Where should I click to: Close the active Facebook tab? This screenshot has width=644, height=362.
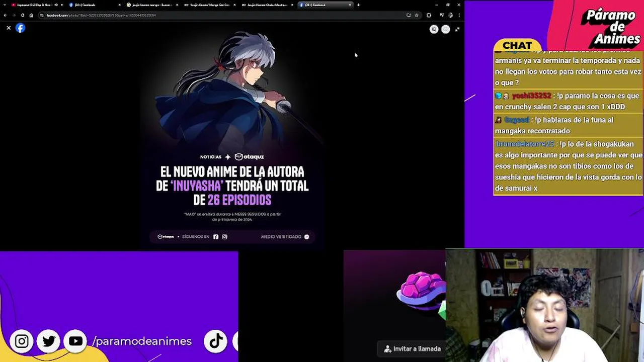click(350, 5)
